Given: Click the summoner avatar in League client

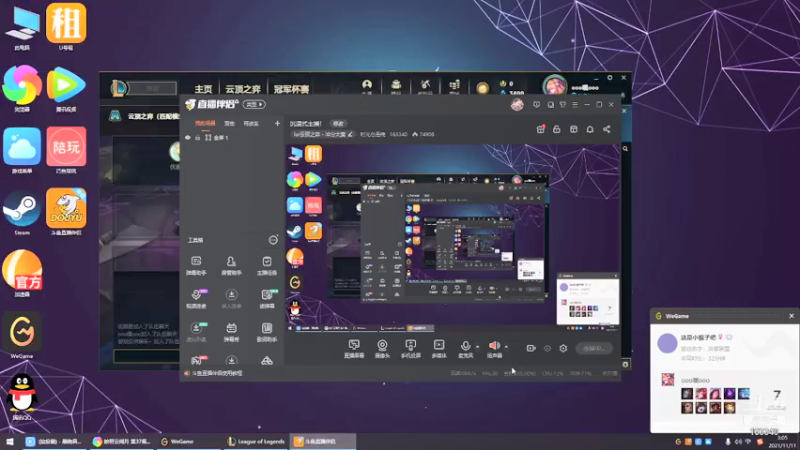Looking at the screenshot, I should [555, 85].
